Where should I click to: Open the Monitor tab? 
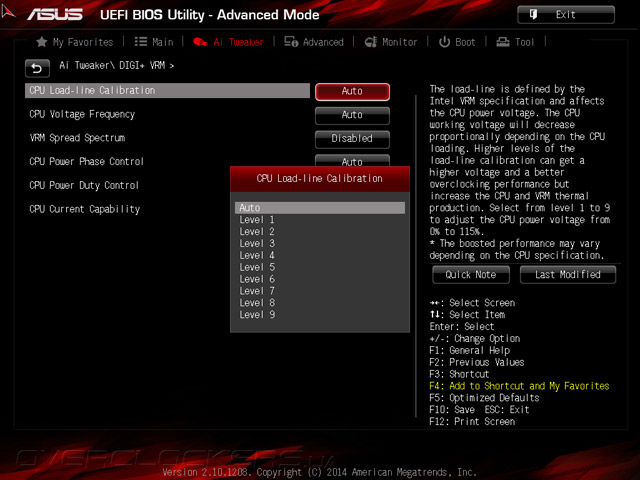click(400, 42)
